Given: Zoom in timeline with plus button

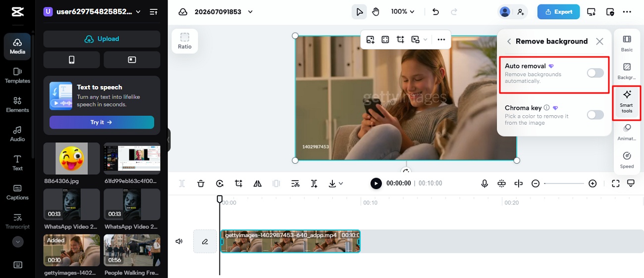Looking at the screenshot, I should pos(592,184).
